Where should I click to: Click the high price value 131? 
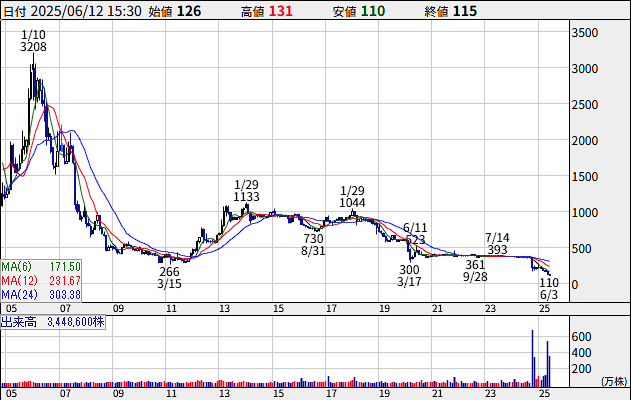pyautogui.click(x=280, y=11)
